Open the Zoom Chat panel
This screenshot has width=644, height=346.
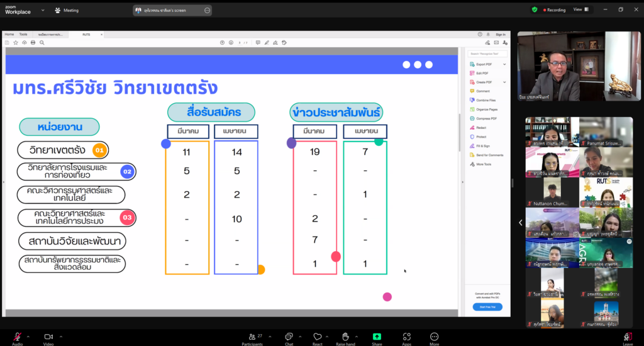(289, 337)
